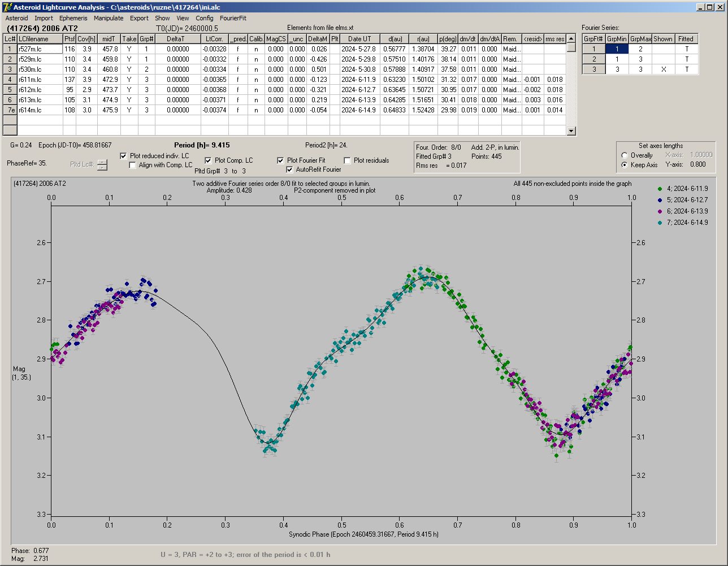Click the Y-axis length value 0.800
This screenshot has width=728, height=566.
[x=697, y=165]
